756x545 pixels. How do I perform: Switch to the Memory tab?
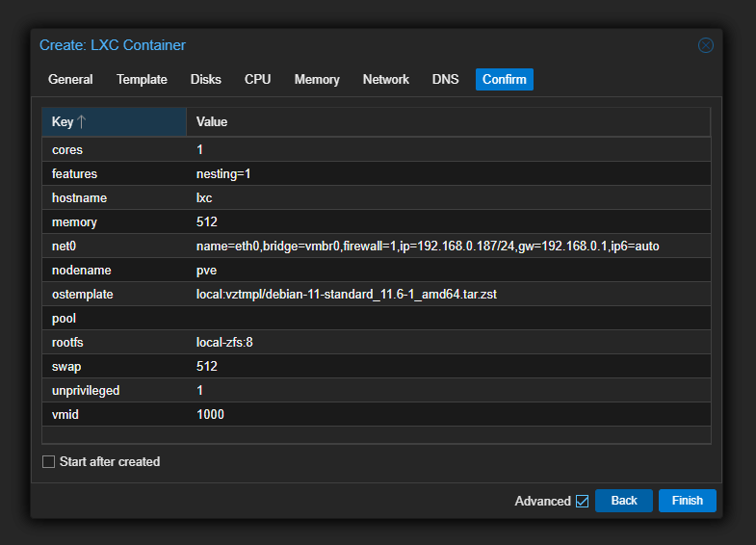click(317, 80)
